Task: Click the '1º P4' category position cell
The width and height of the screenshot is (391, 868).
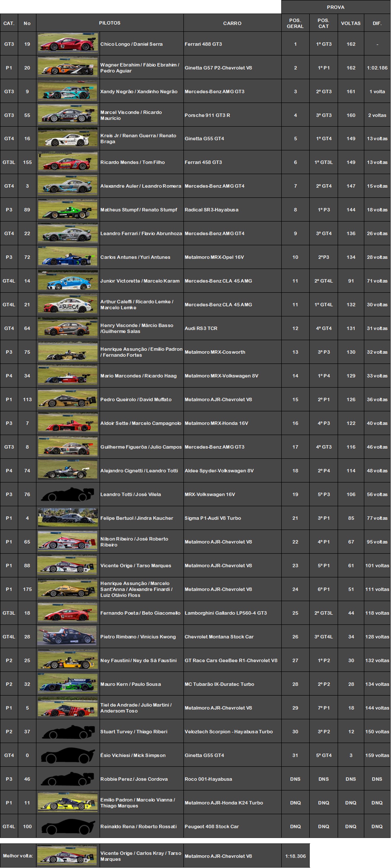Action: point(324,376)
